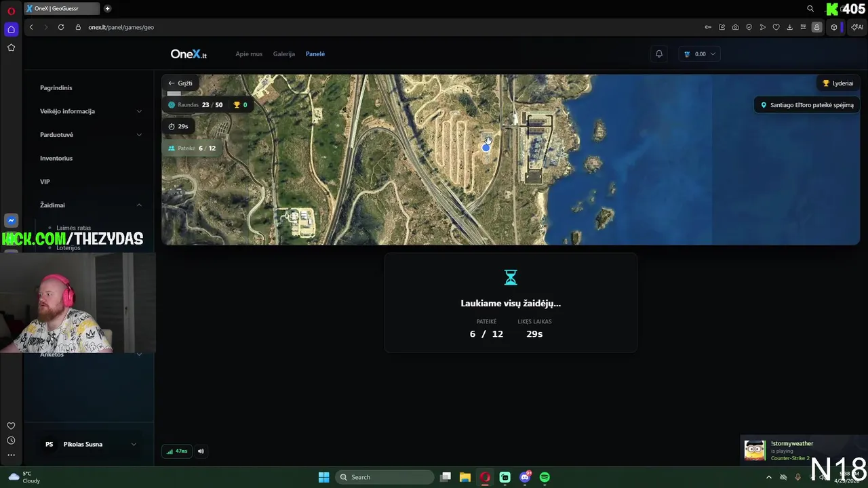Open Pagrindinis in the side menu
Image resolution: width=868 pixels, height=488 pixels.
56,87
